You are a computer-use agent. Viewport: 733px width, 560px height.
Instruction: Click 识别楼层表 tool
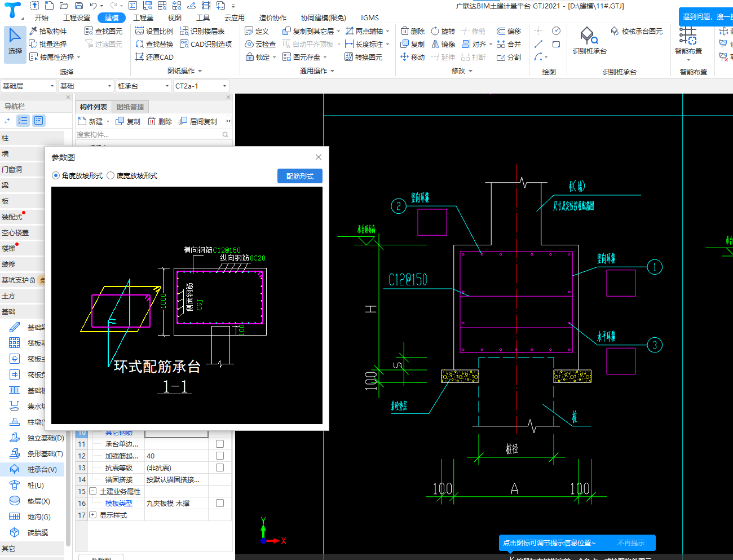click(x=202, y=31)
